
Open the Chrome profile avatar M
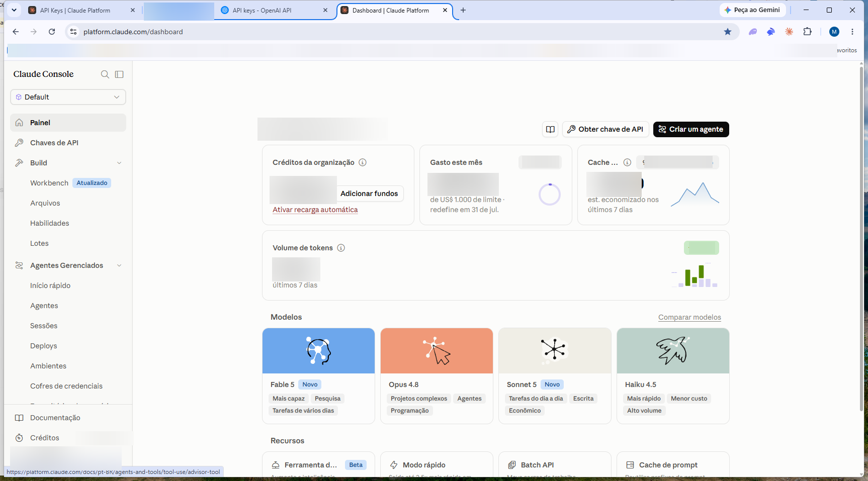pyautogui.click(x=834, y=32)
